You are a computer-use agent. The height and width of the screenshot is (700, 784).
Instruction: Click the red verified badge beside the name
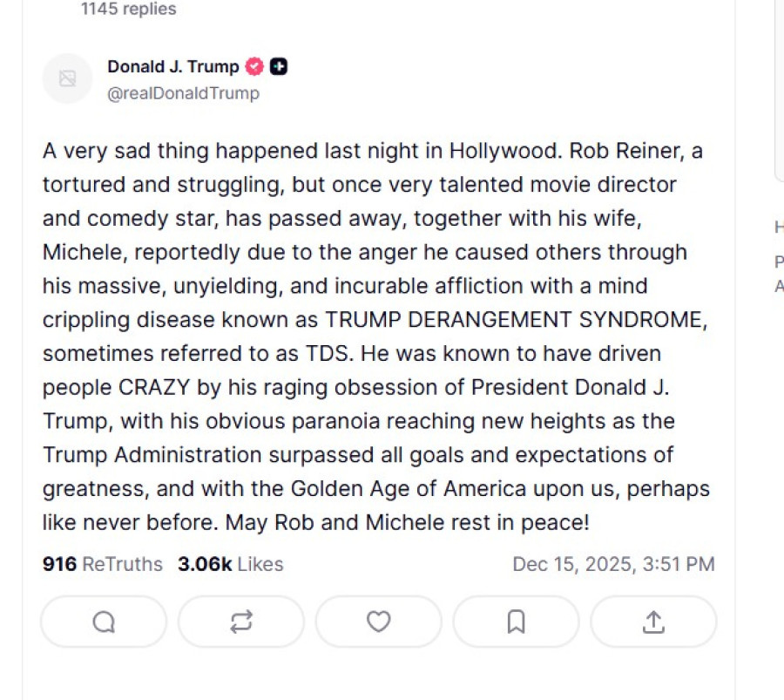coord(254,67)
